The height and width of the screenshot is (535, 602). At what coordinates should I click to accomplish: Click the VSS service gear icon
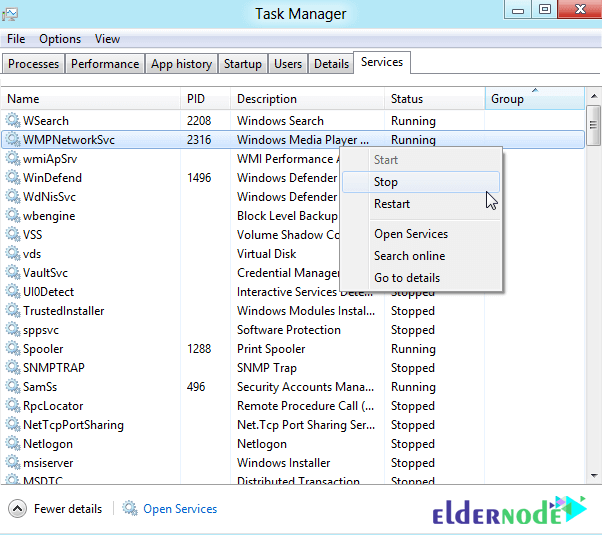pyautogui.click(x=13, y=234)
